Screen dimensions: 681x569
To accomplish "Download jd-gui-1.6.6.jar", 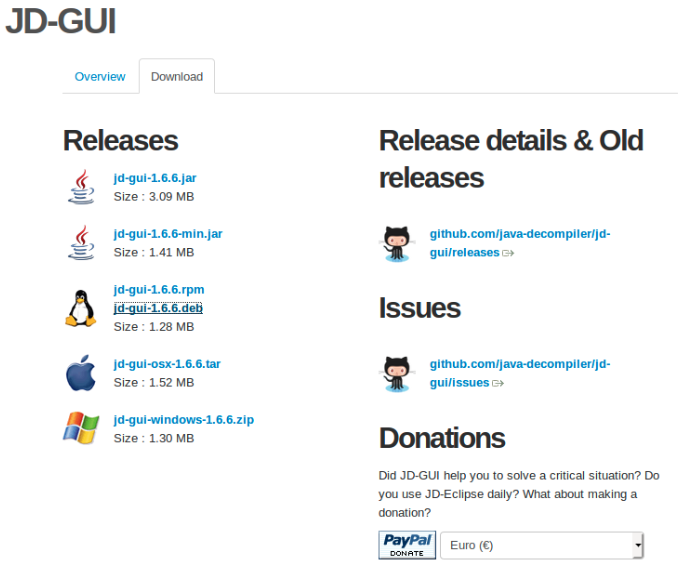I will [155, 178].
